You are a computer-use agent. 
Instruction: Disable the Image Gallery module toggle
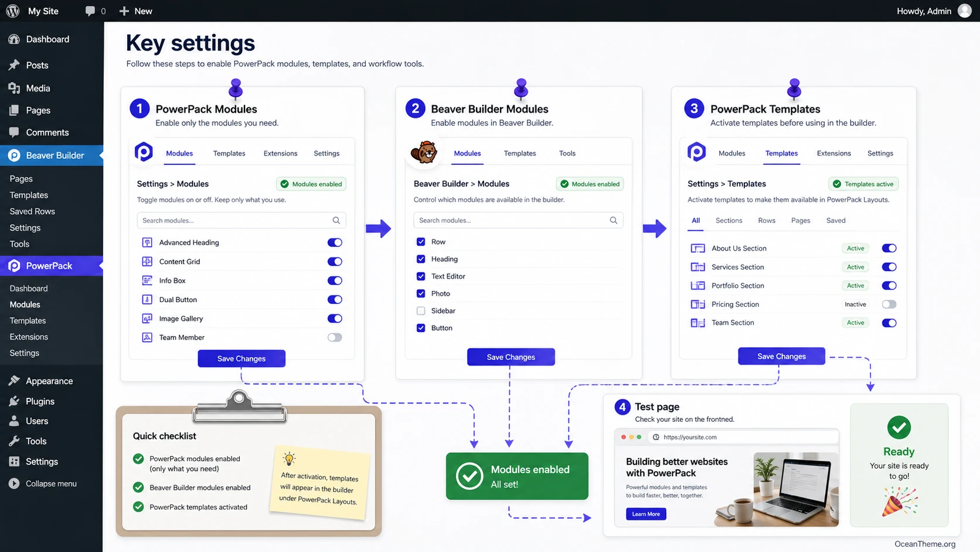[335, 319]
